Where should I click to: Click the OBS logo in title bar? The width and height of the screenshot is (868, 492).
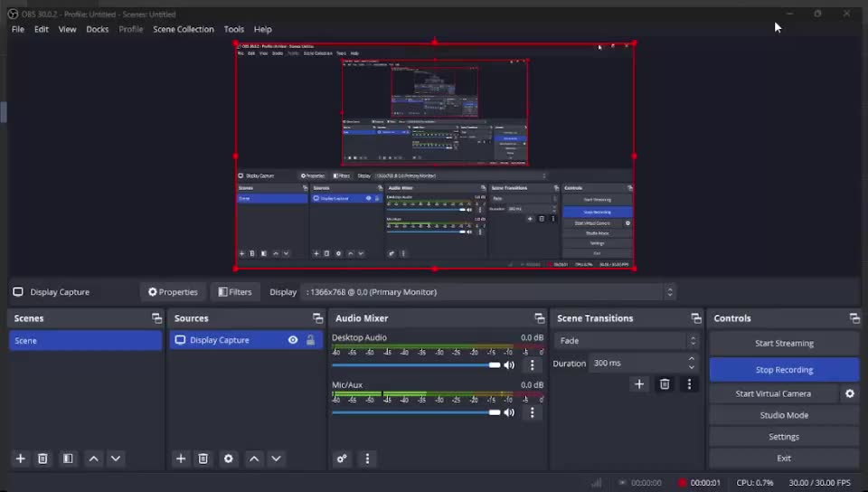(13, 14)
